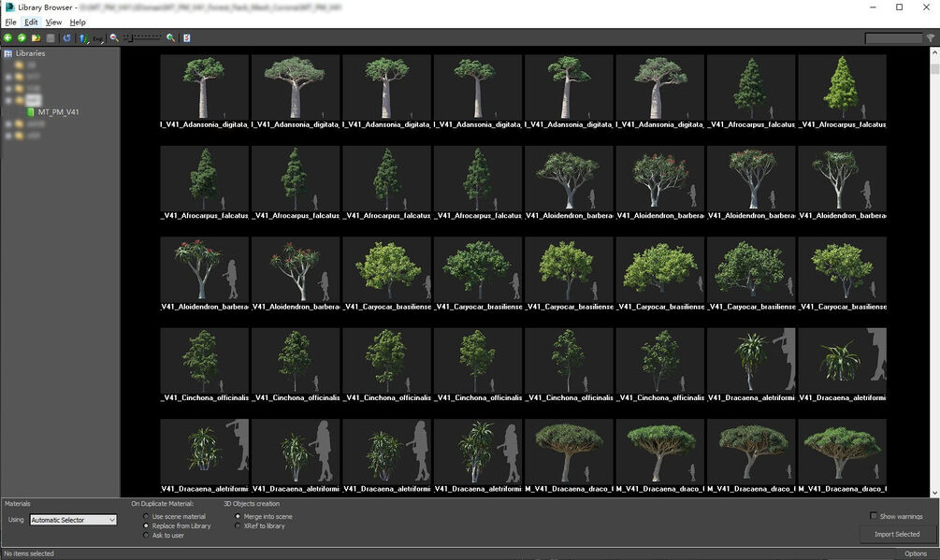Click the zoom-in magnifier icon

click(169, 38)
